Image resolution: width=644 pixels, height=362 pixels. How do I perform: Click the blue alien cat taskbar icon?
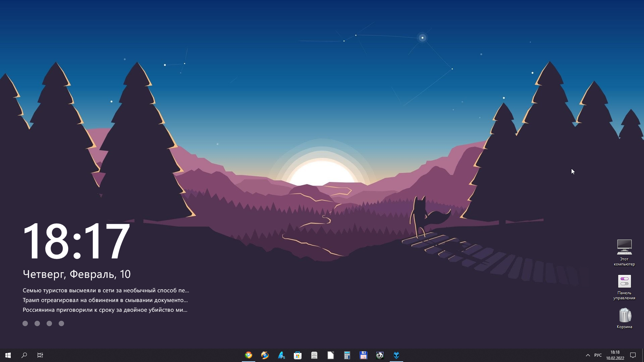point(396,355)
